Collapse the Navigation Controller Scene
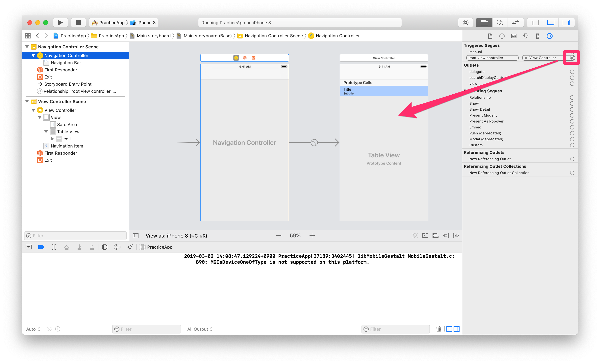This screenshot has width=600, height=364. [27, 47]
